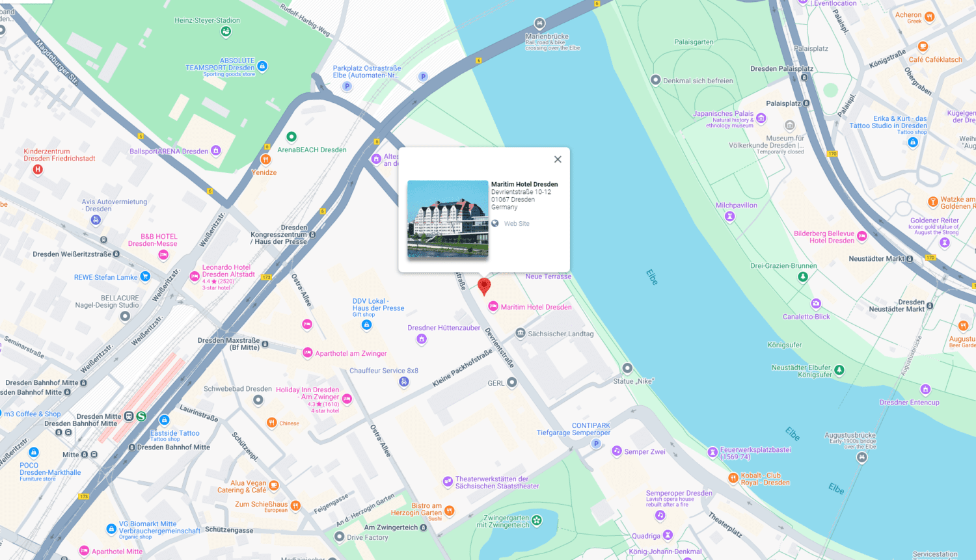
Task: Click the CONTIPARK Tiefgarage Semperoper parking icon
Action: tap(596, 444)
